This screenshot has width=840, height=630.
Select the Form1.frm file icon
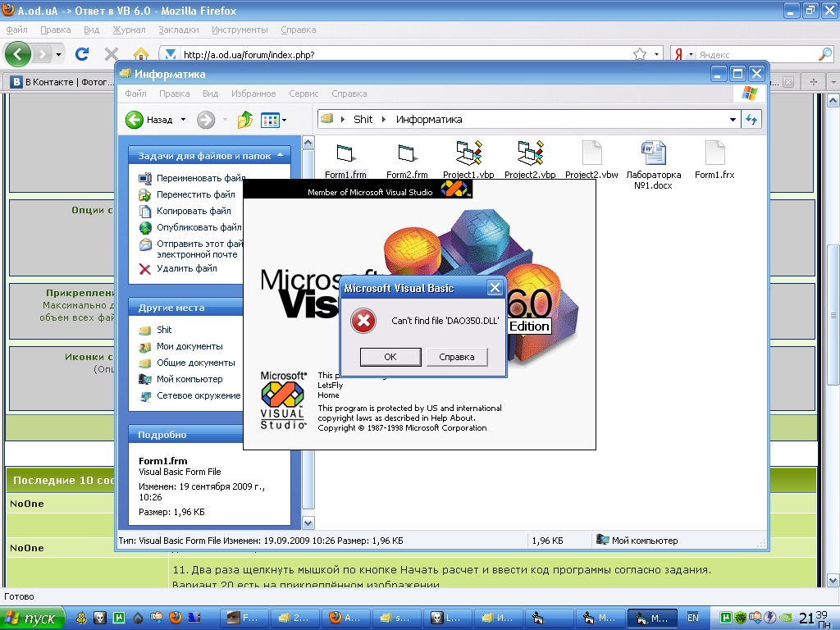click(x=345, y=153)
